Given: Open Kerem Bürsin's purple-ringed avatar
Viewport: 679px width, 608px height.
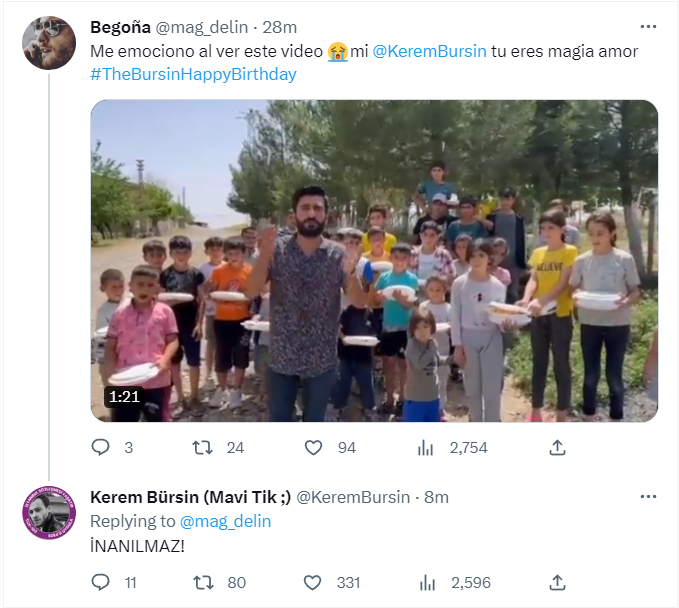Looking at the screenshot, I should coord(49,513).
